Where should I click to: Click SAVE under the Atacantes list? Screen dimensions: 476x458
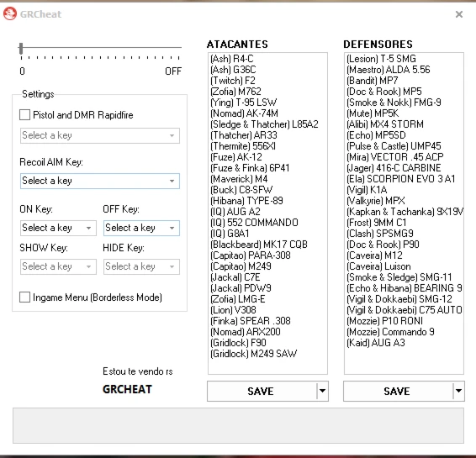tap(262, 392)
